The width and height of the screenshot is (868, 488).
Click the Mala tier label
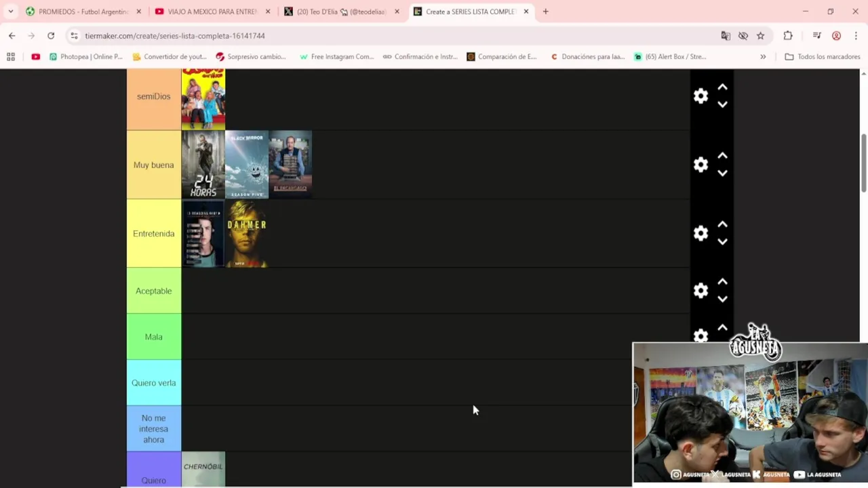(154, 337)
